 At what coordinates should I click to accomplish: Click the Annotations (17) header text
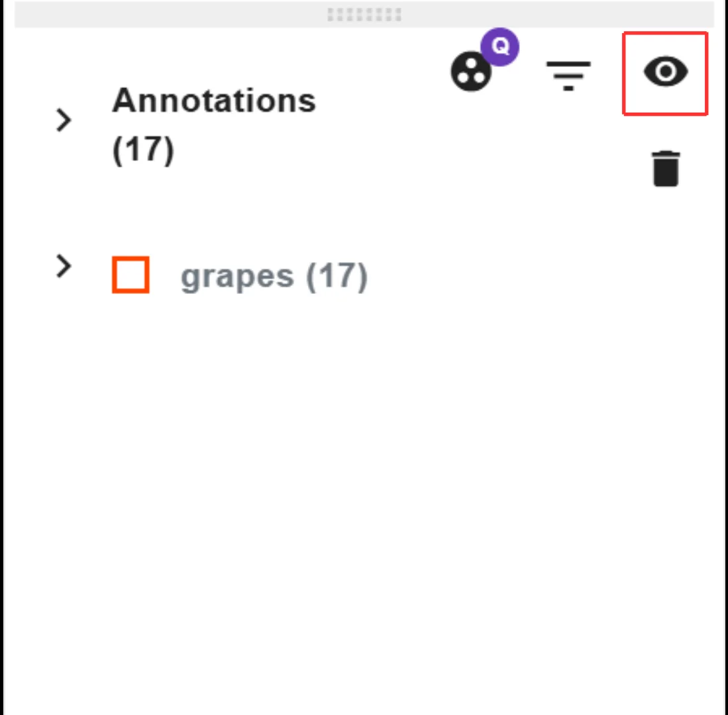click(x=213, y=124)
